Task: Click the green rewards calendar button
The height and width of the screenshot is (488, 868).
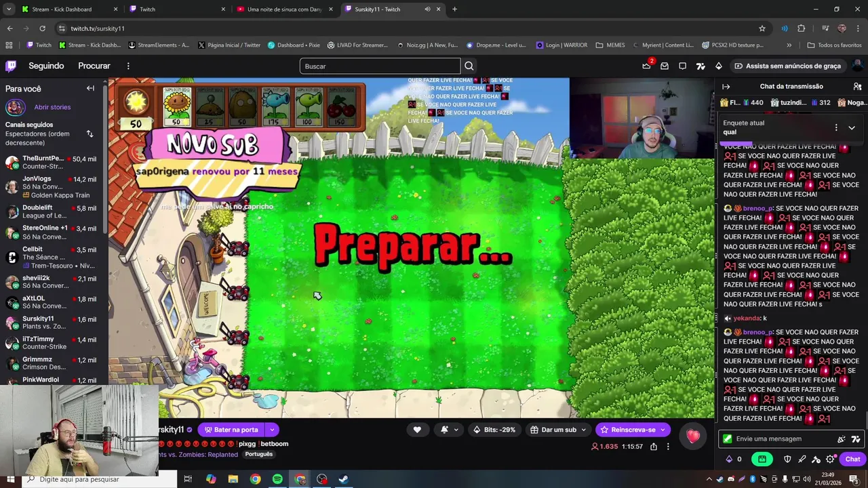Action: pos(762,459)
